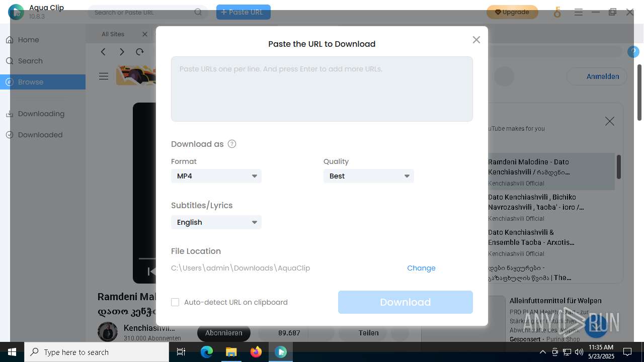Click the search magnifier icon in header
Viewport: 644px width, 362px height.
[x=198, y=12]
